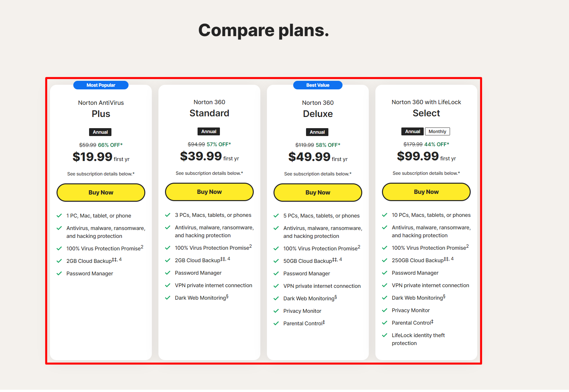Click Buy Now for Norton AntiVirus Plus

101,193
